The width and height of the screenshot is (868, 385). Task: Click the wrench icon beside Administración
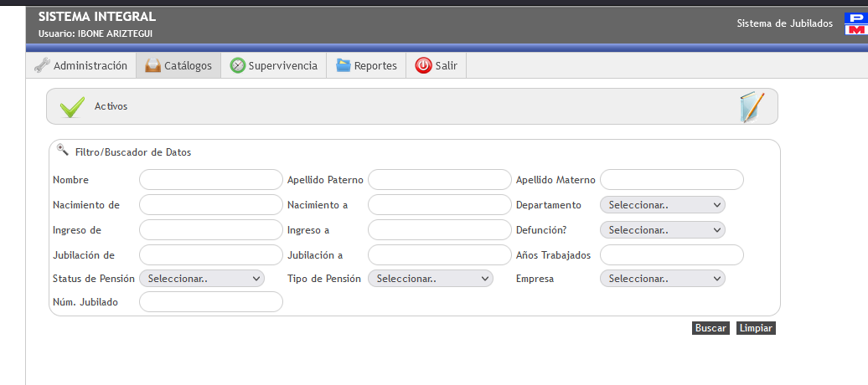tap(42, 65)
